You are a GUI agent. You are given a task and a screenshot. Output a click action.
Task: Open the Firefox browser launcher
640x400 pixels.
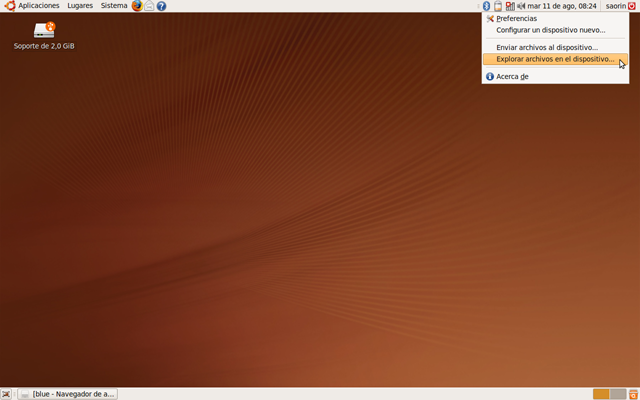[x=137, y=6]
